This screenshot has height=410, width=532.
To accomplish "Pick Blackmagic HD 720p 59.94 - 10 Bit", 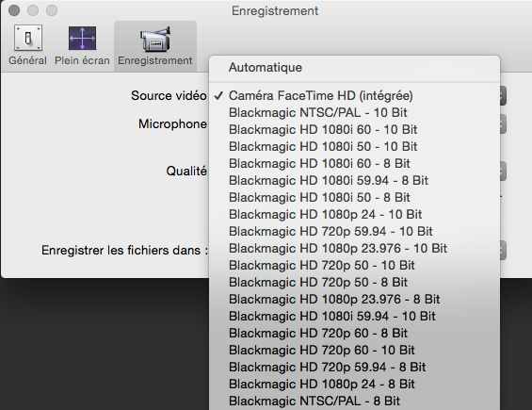I will pyautogui.click(x=355, y=232).
